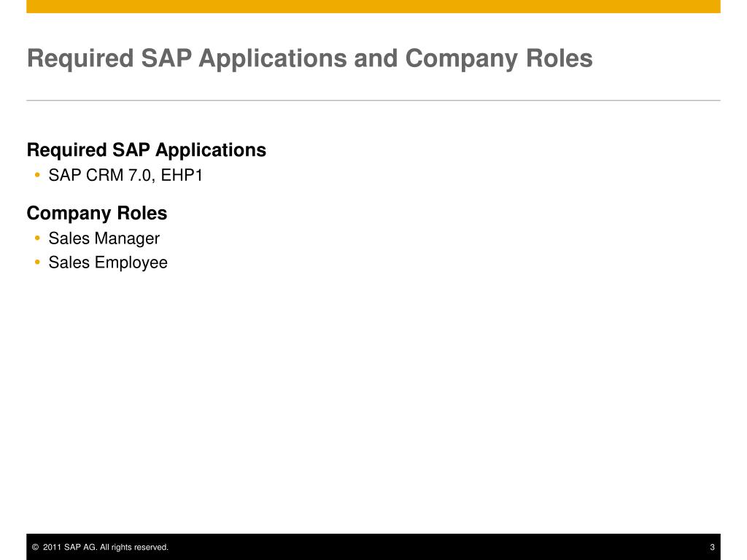Click the 'Sales Employee' bullet item
The width and height of the screenshot is (747, 560).
pyautogui.click(x=108, y=262)
